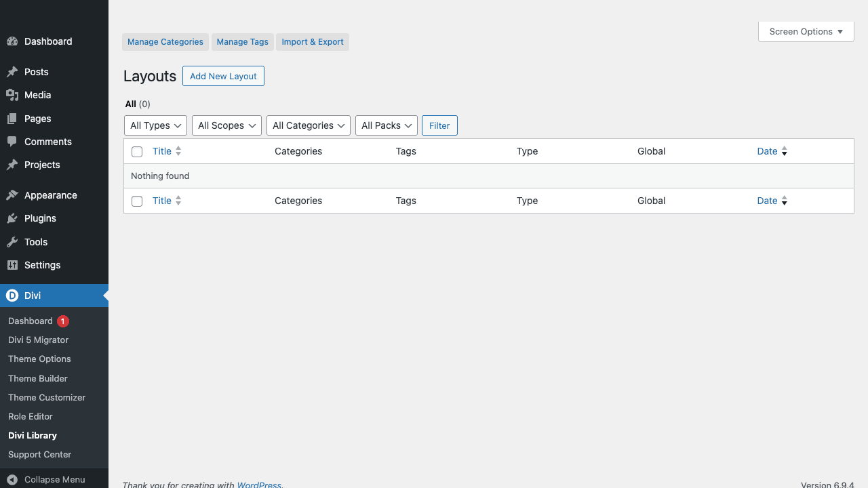The height and width of the screenshot is (488, 868).
Task: Click the sort arrows beside bottom Title header
Action: [x=178, y=201]
